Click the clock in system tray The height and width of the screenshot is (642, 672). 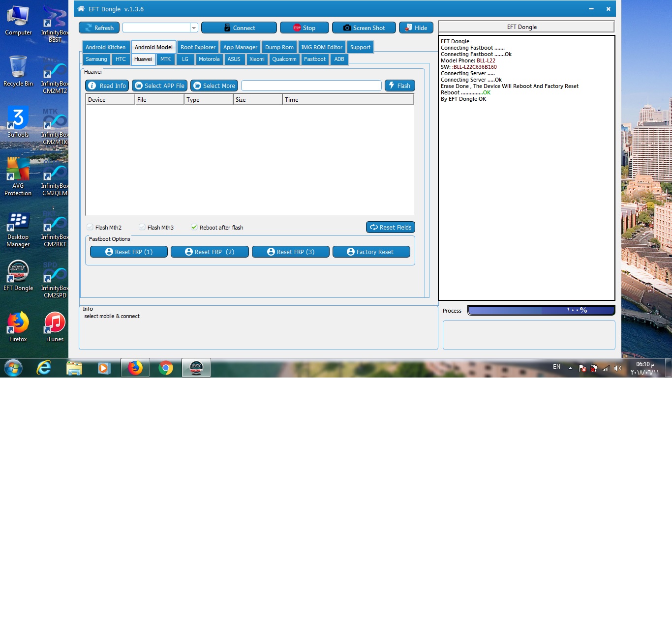coord(644,368)
